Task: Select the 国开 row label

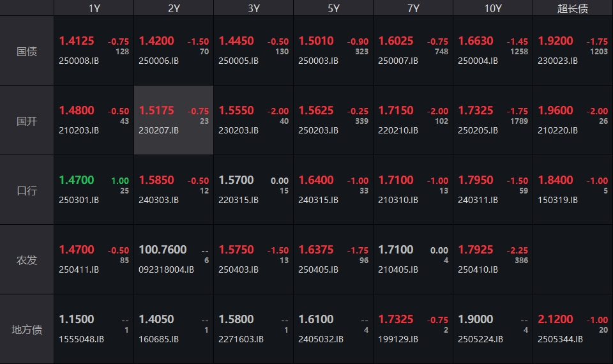Action: pos(27,121)
